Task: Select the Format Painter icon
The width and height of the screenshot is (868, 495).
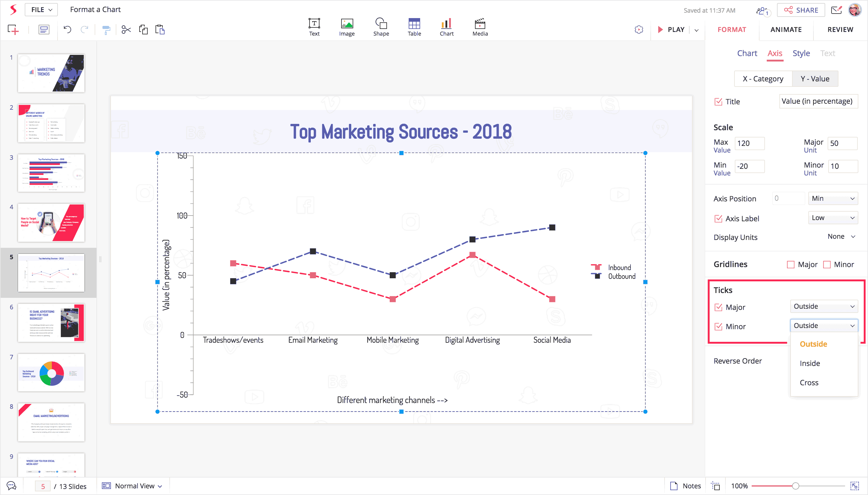Action: 106,30
